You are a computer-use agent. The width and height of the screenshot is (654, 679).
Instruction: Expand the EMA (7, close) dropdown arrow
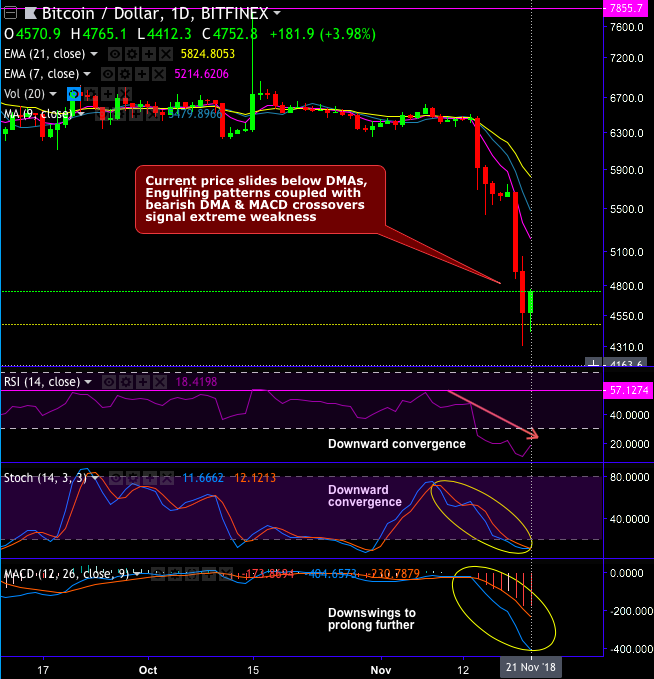point(87,74)
